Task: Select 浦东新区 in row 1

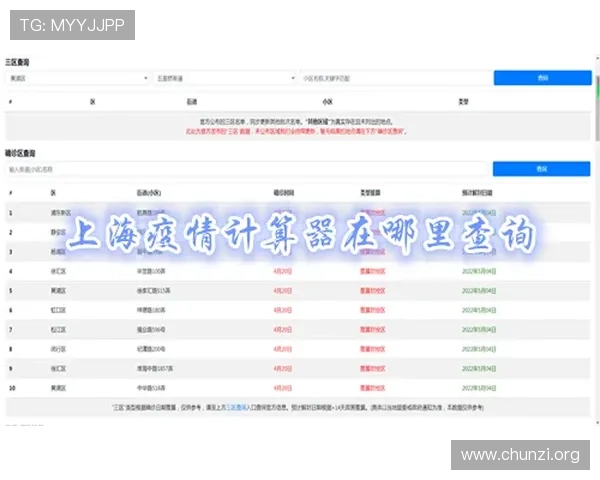Action: click(x=61, y=213)
